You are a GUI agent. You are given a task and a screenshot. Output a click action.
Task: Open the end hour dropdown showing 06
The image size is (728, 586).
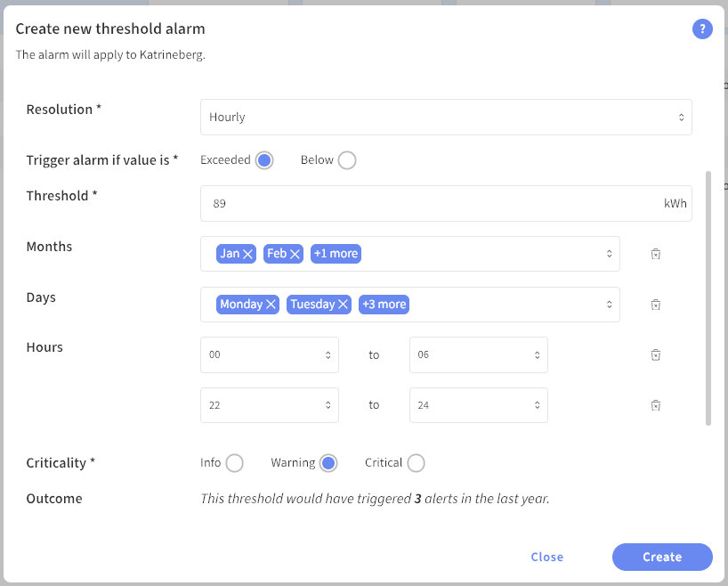(x=478, y=355)
